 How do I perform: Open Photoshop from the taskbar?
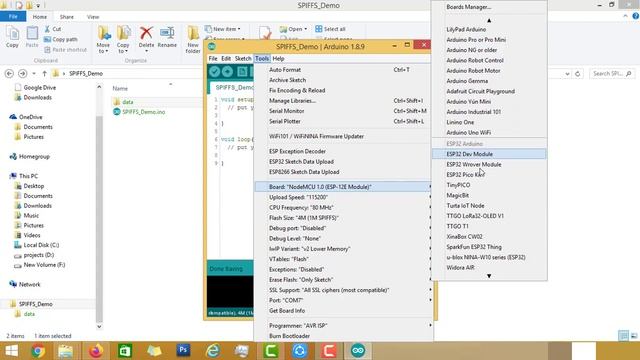pos(183,350)
